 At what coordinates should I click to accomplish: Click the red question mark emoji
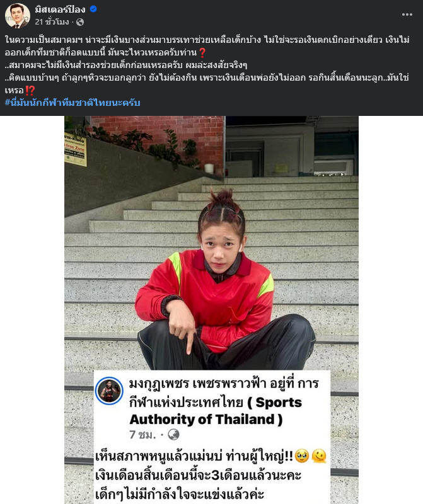pos(202,52)
